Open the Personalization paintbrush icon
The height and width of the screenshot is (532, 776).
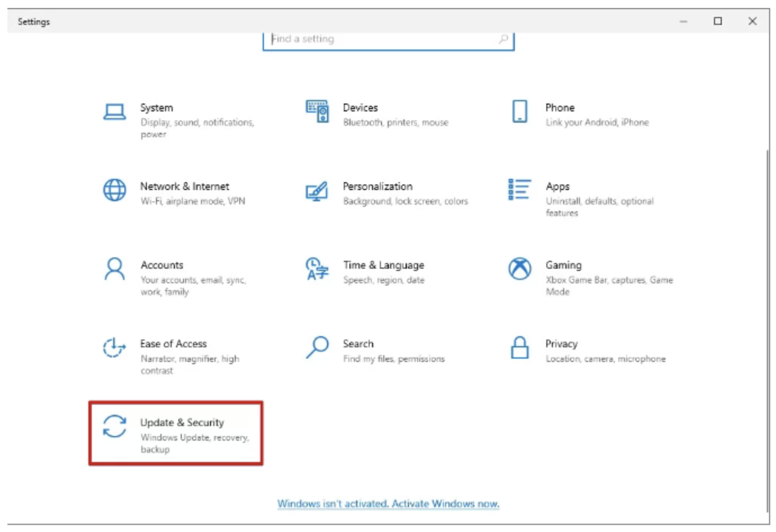coord(317,191)
